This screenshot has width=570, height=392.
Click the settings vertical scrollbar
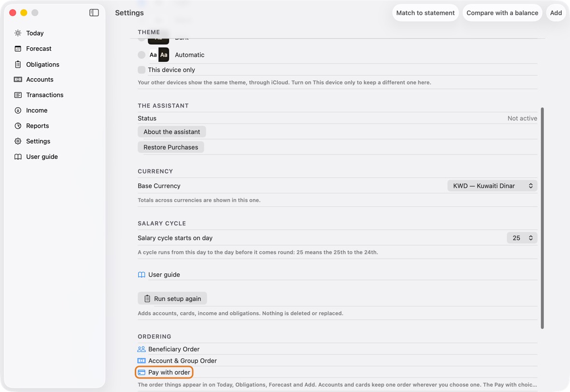[542, 218]
